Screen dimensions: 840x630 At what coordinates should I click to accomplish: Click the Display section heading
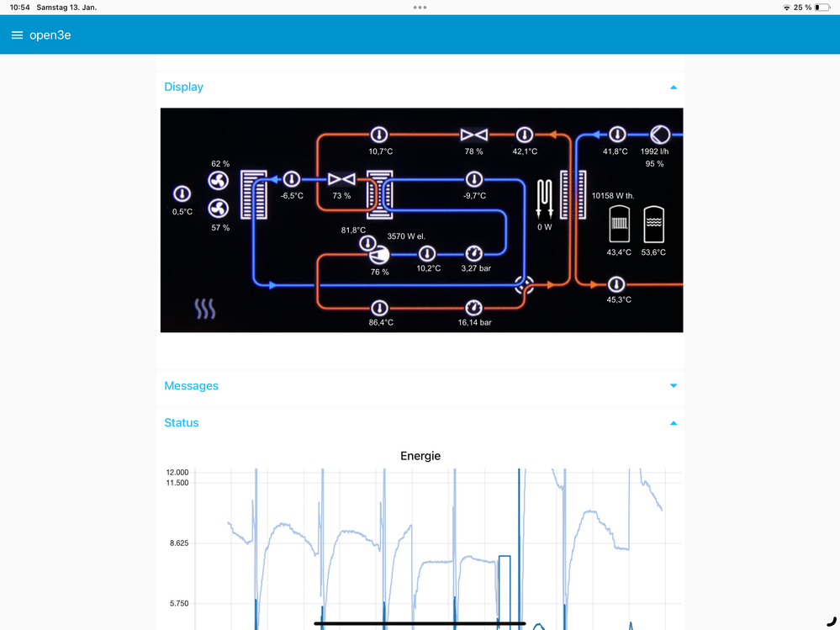(183, 87)
